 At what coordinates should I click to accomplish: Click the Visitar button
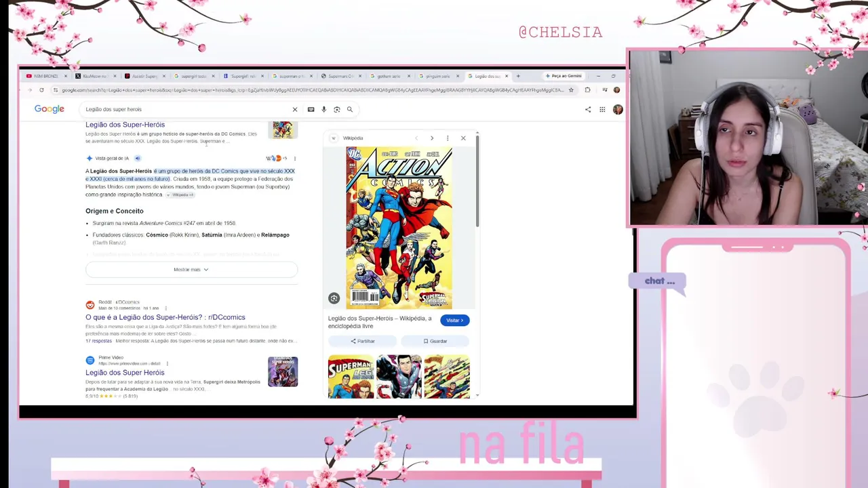tap(454, 321)
